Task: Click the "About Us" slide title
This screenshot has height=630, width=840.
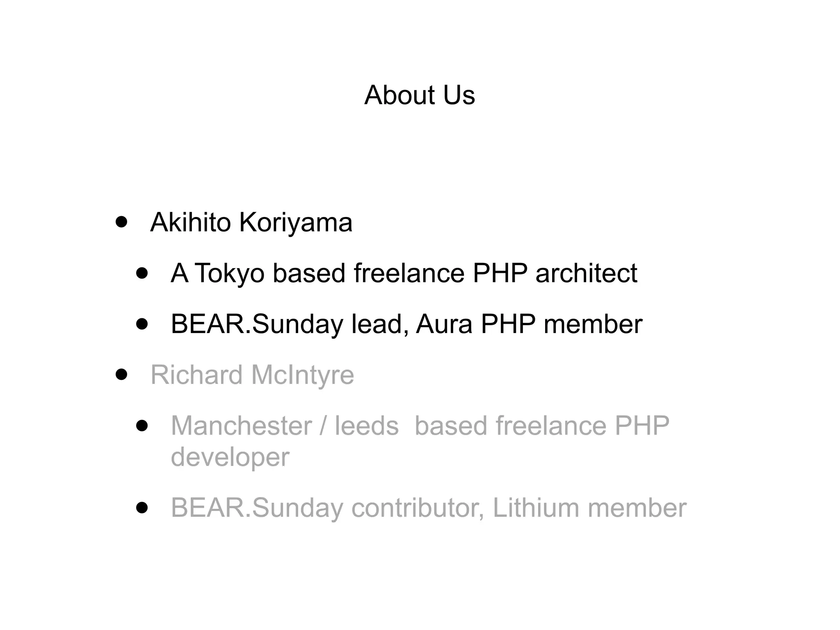Action: coord(419,95)
